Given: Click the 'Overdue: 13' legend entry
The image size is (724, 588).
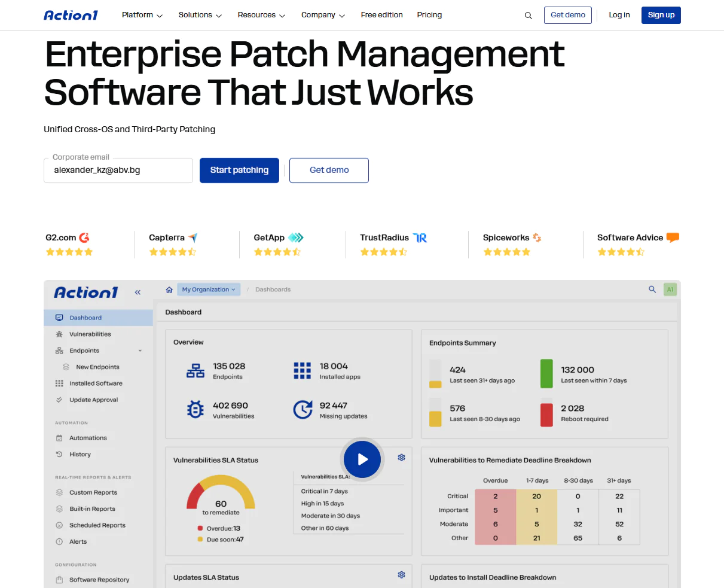Looking at the screenshot, I should pyautogui.click(x=219, y=529).
